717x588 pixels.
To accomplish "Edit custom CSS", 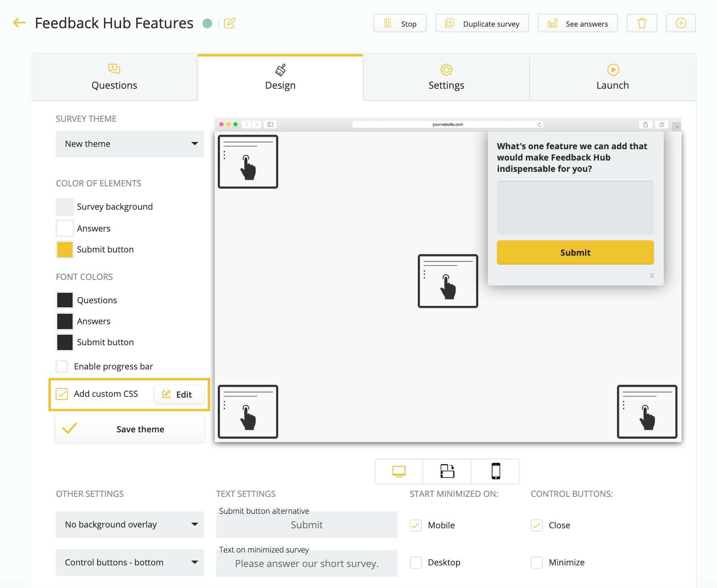I will (x=179, y=394).
